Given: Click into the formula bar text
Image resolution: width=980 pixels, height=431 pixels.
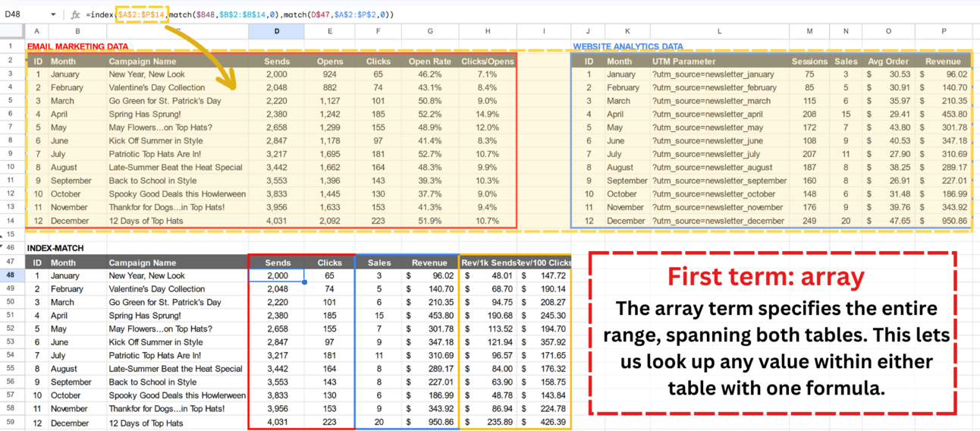Looking at the screenshot, I should coord(240,14).
